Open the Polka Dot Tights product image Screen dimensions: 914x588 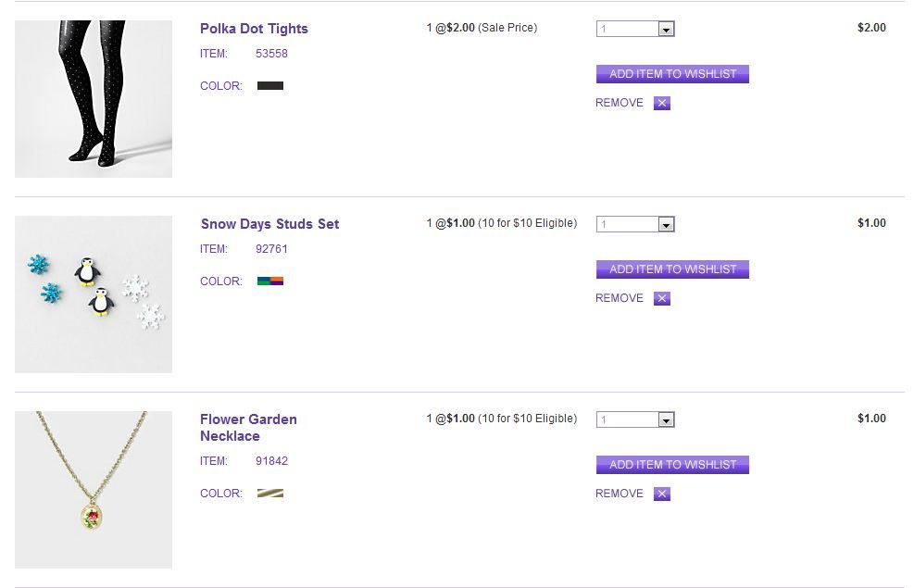94,99
